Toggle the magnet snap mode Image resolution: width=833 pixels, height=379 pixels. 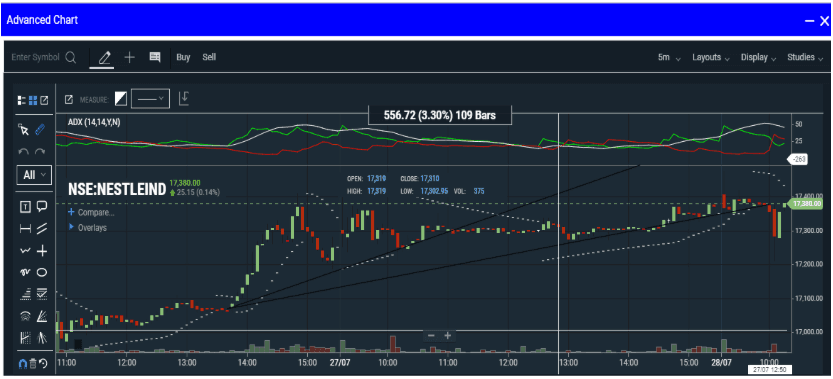click(23, 364)
